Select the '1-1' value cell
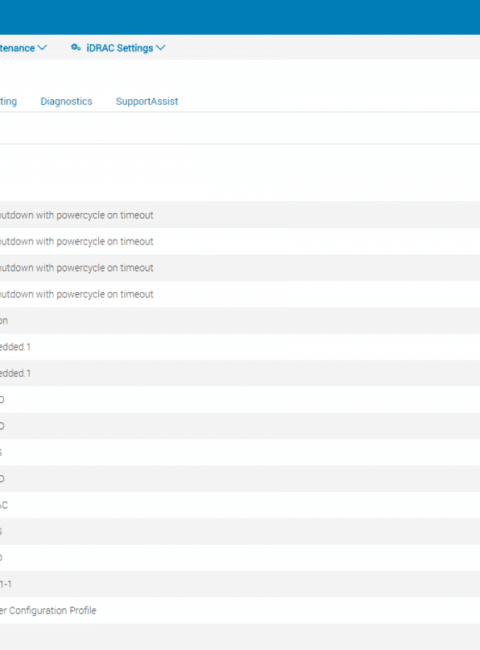480x650 pixels. pos(6,584)
